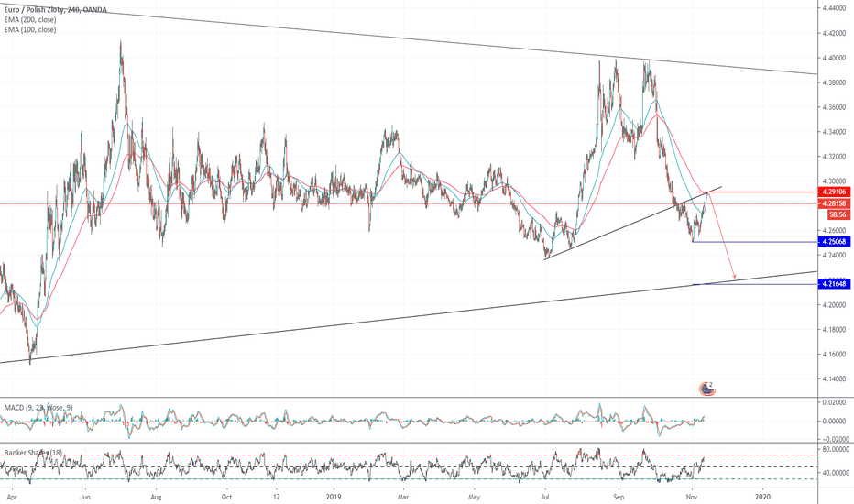Click the 58:56 candle countdown timer
The width and height of the screenshot is (854, 504).
coord(838,215)
